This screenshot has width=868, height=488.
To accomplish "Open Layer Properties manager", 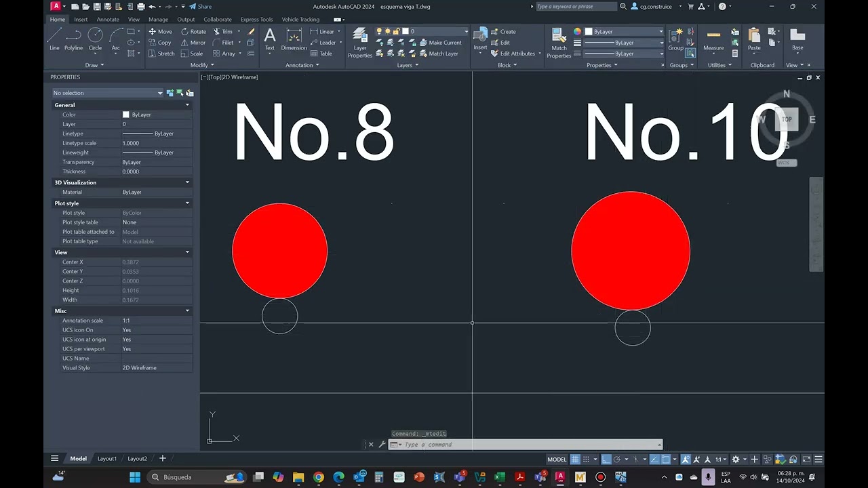I will pos(360,43).
